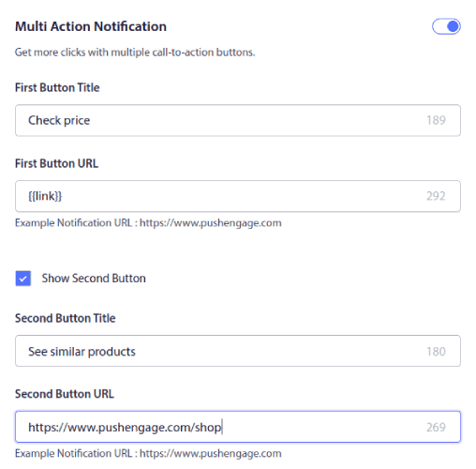Disable the Multi Action Notification toggle
Screen dimensions: 476x469
tap(446, 26)
